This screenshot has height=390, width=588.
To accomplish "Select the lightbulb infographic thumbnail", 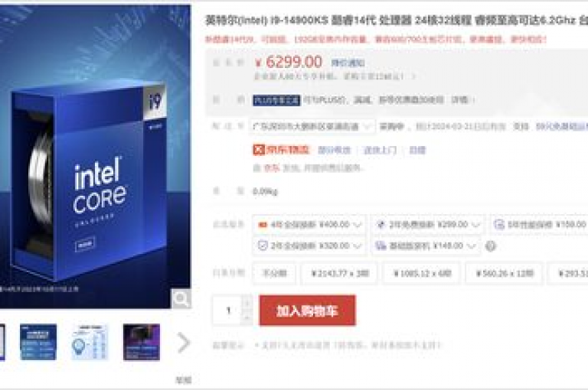I will click(x=90, y=342).
